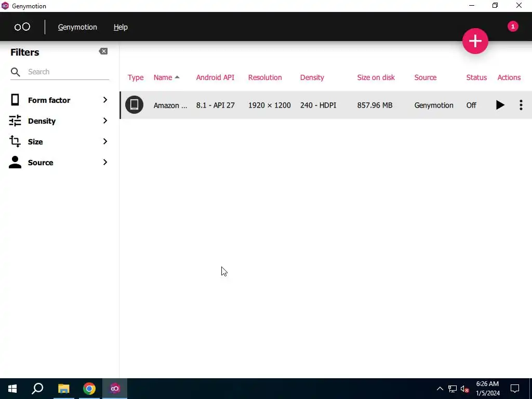Click the name sort ascending arrow
Viewport: 532px width, 399px height.
tap(177, 77)
